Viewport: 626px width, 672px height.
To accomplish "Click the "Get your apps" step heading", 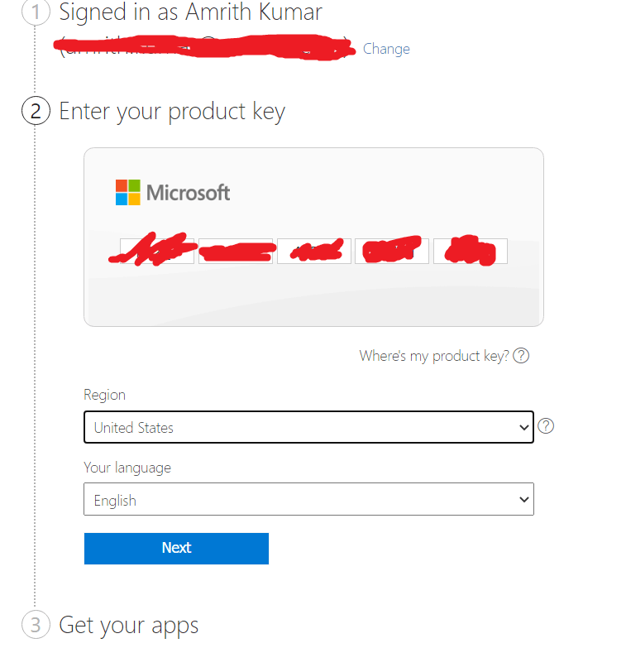I will click(x=128, y=624).
